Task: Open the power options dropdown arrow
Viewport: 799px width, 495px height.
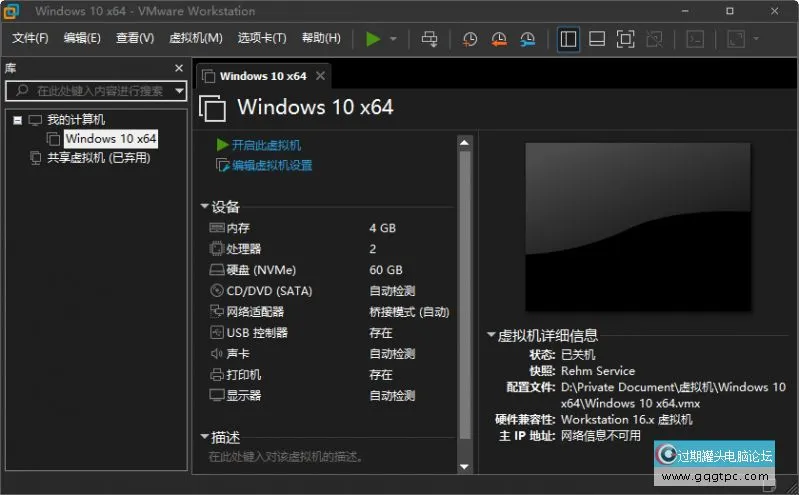Action: (393, 39)
